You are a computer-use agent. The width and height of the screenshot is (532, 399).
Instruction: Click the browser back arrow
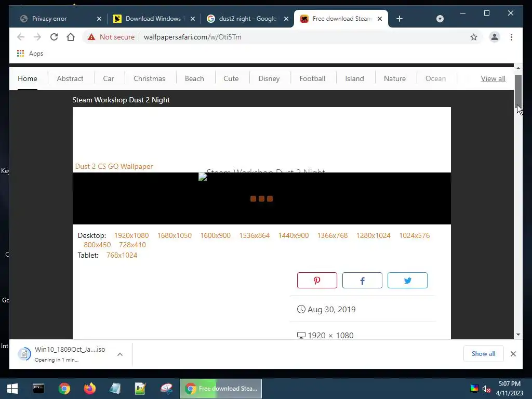[x=21, y=37]
